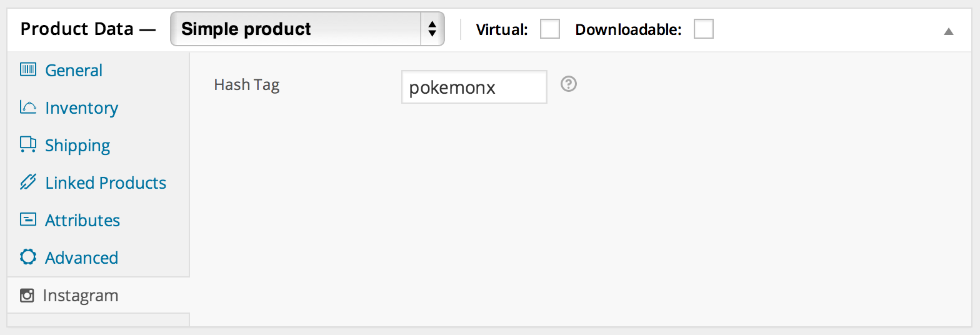
Task: Click the Linked Products link icon
Action: pyautogui.click(x=27, y=182)
